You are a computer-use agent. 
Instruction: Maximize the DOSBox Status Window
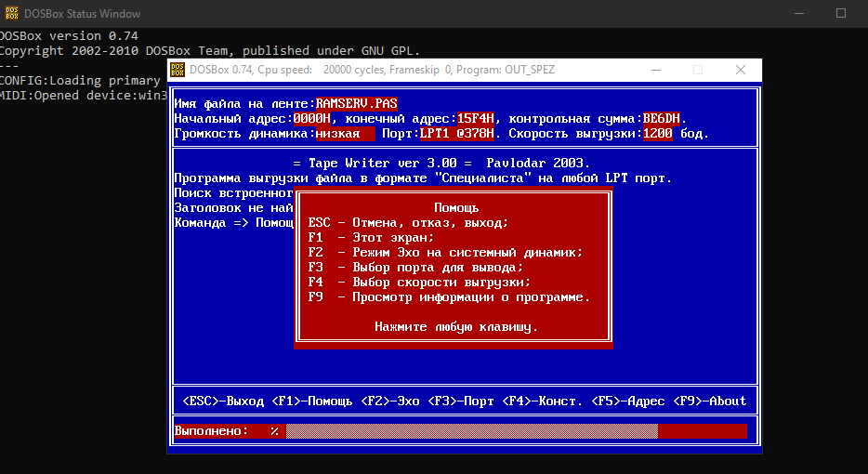click(x=841, y=13)
